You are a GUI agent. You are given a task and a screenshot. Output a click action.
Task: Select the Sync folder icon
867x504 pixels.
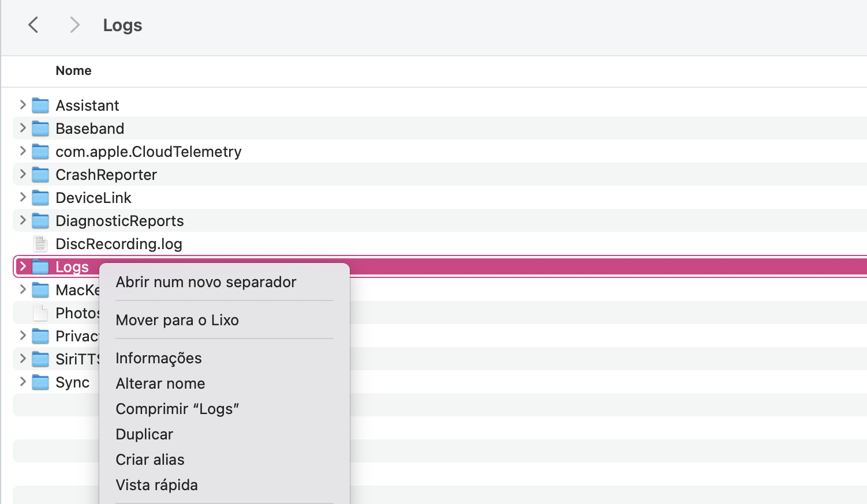40,382
